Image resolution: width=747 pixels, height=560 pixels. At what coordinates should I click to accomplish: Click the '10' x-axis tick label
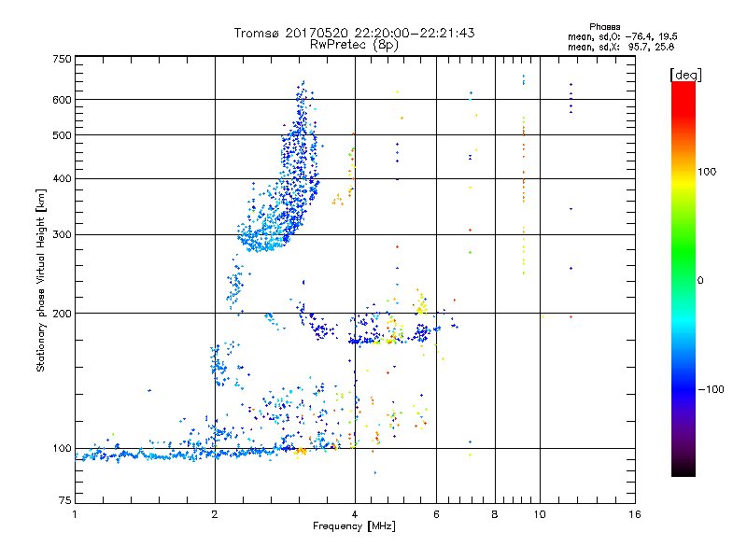540,514
